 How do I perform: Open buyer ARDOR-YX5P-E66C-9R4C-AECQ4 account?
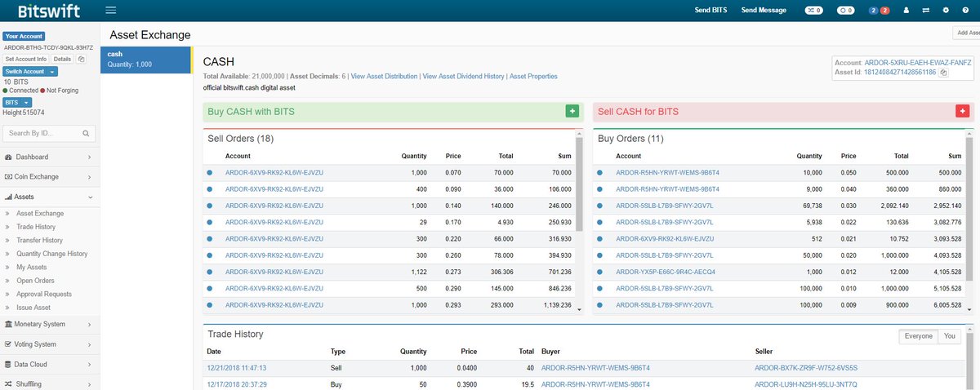coord(666,272)
